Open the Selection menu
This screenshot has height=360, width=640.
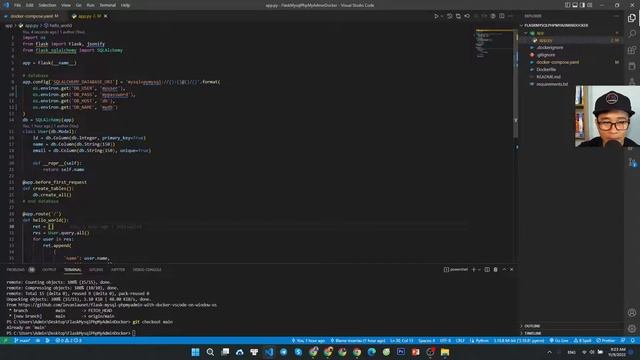47,5
